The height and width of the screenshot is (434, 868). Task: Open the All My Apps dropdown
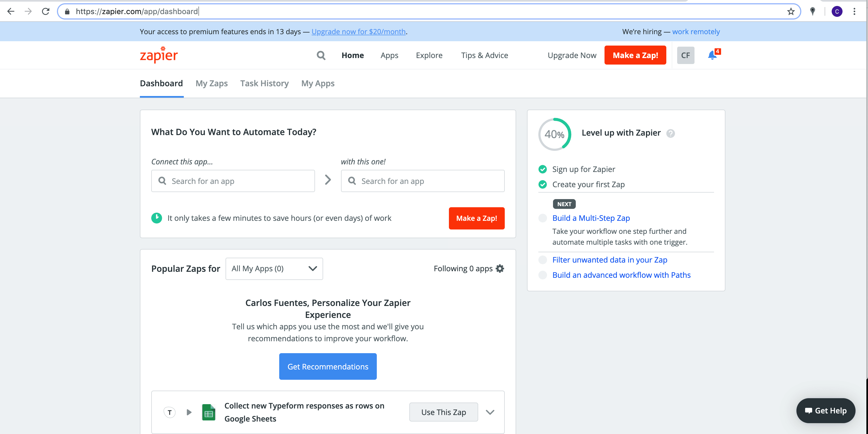click(x=274, y=269)
